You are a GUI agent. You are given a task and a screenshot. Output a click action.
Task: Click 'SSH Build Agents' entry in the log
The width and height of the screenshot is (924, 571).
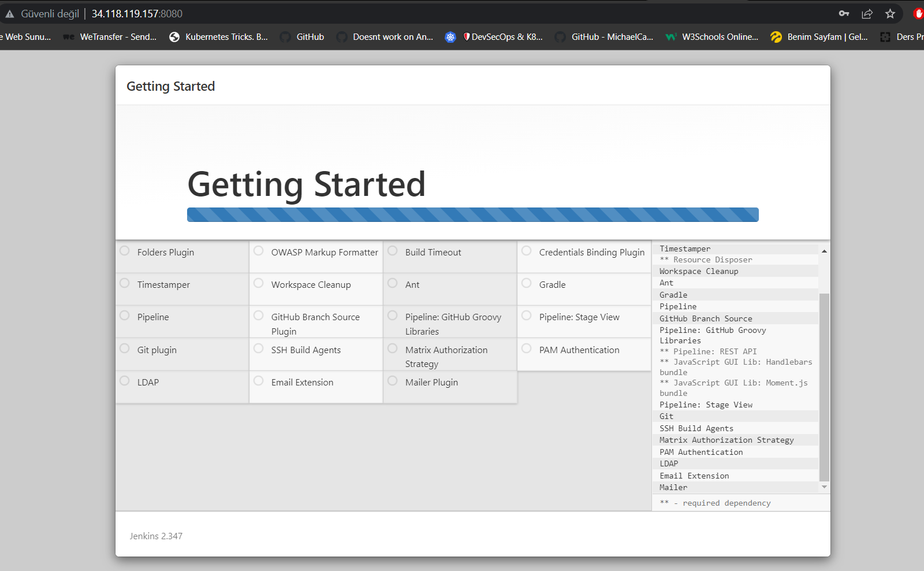tap(696, 429)
